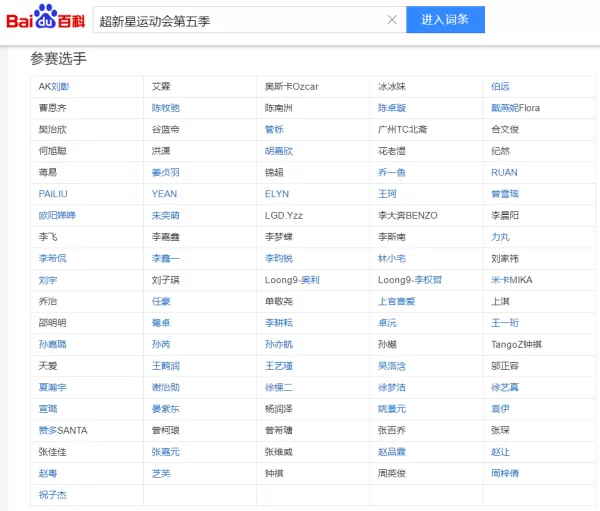Open the 李昀锐 link

tap(279, 258)
